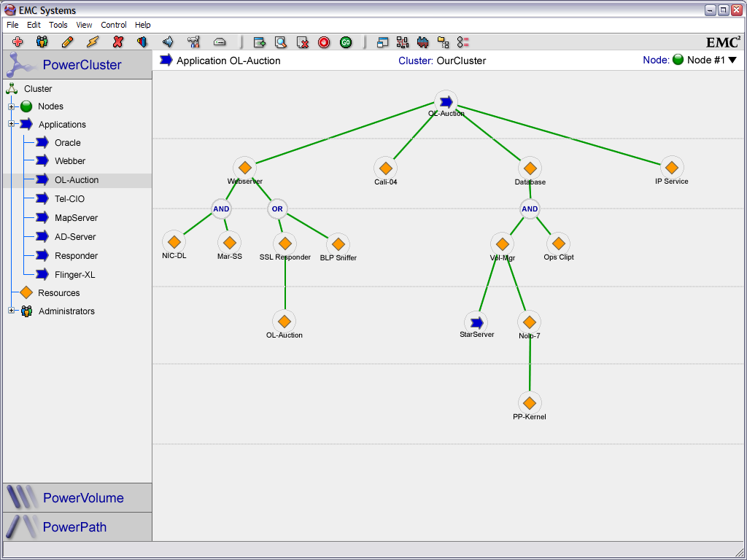Open the Help menu
Screen dimensions: 747x560
(143, 25)
